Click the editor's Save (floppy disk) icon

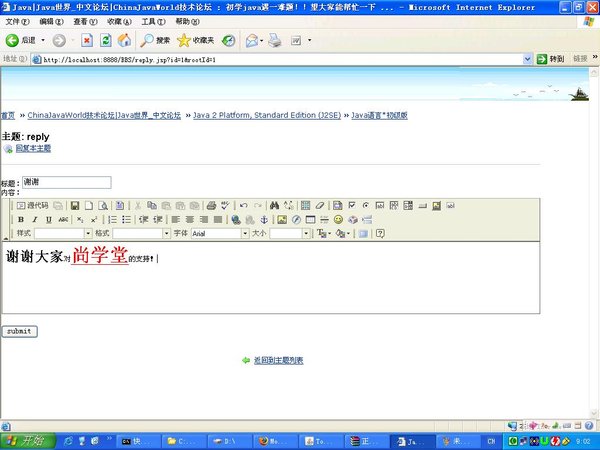73,205
